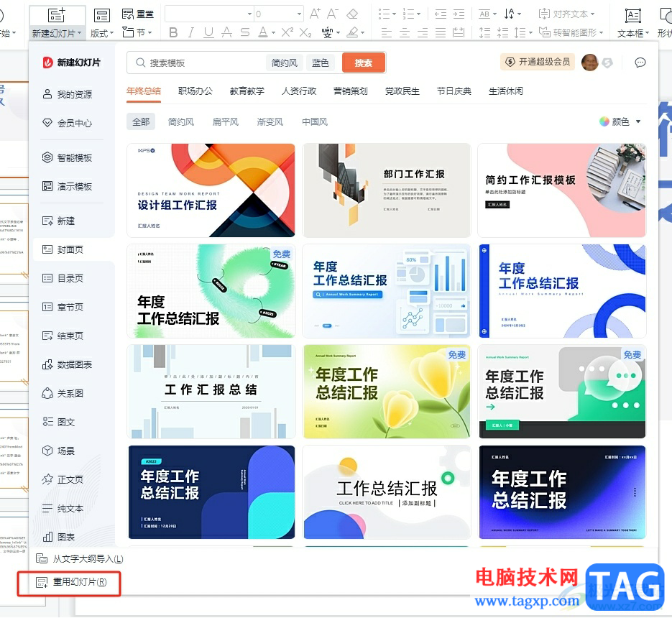Image resolution: width=672 pixels, height=618 pixels.
Task: Open the feedback chat bubble icon
Action: pyautogui.click(x=640, y=63)
